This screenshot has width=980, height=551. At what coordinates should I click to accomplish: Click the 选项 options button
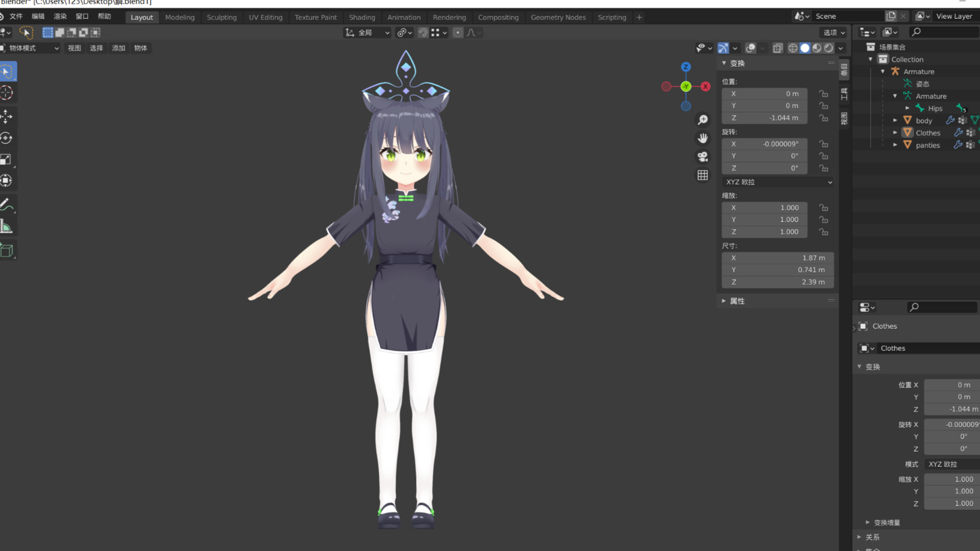tap(834, 32)
